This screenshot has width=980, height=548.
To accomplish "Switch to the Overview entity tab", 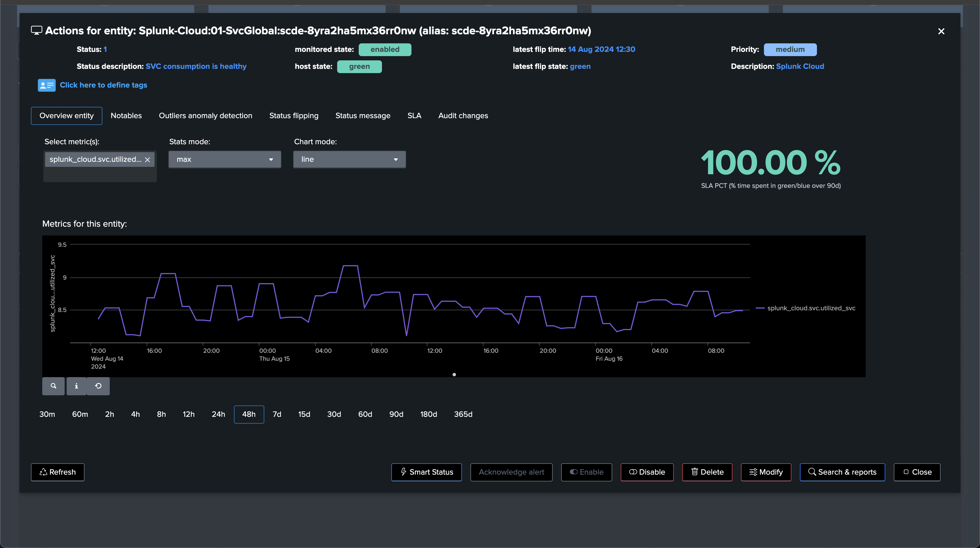I will pyautogui.click(x=67, y=116).
